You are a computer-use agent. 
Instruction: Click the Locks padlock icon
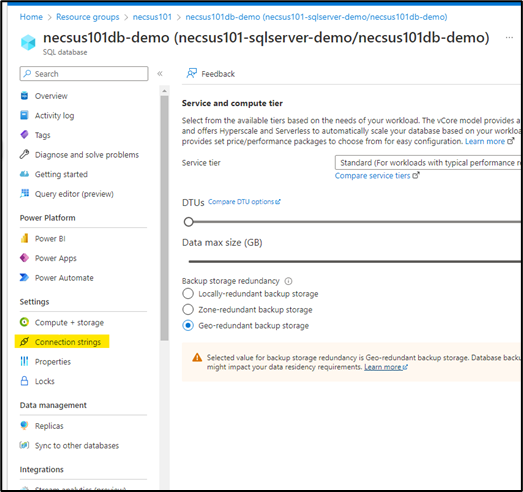coord(24,381)
